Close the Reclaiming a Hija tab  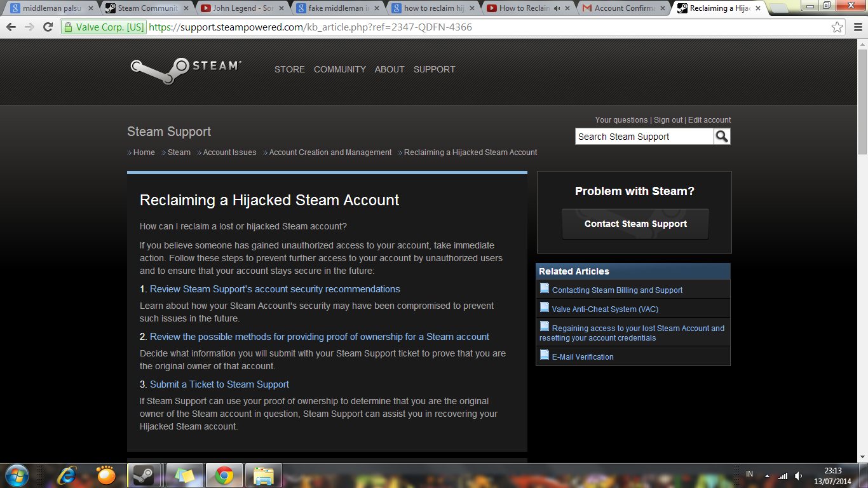click(x=757, y=8)
